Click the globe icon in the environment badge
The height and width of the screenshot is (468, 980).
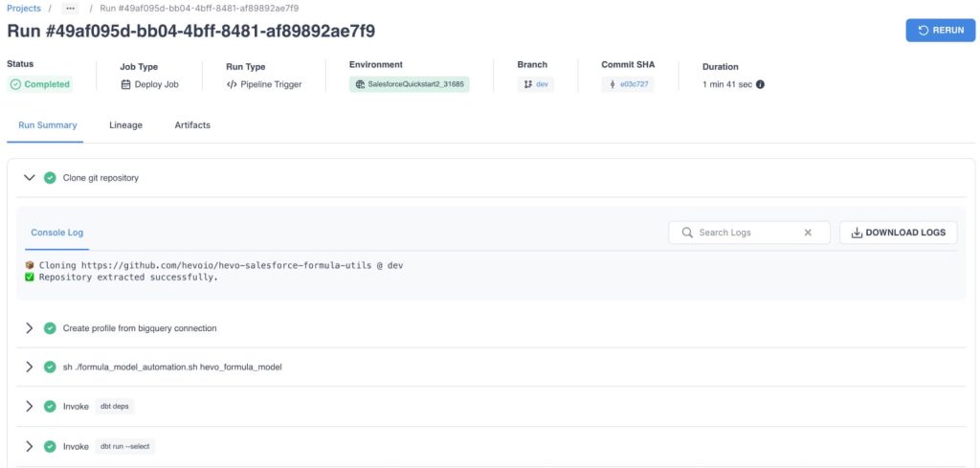[x=360, y=84]
